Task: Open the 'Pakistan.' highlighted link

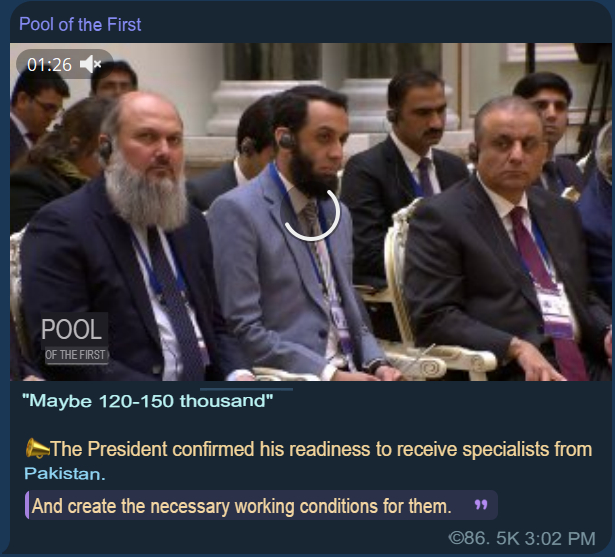Action: [65, 474]
